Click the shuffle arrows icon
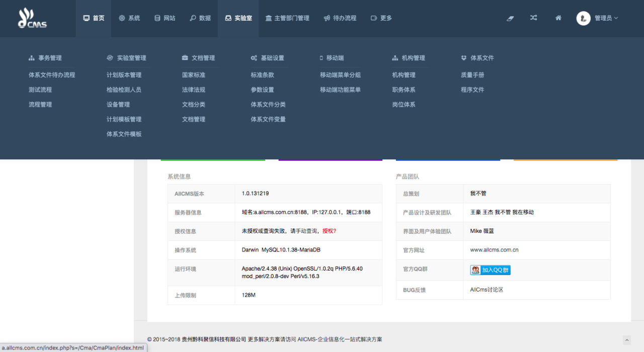The width and height of the screenshot is (644, 352). 533,18
